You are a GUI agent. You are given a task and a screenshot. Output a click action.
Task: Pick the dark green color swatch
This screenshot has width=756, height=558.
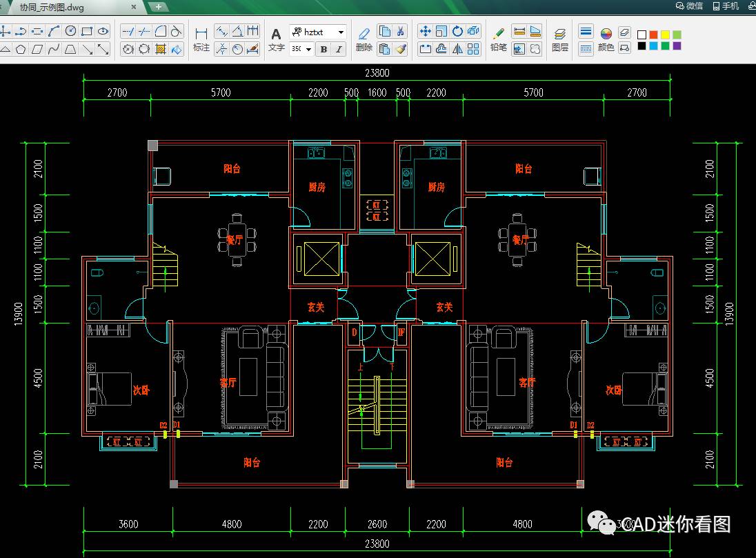pyautogui.click(x=666, y=46)
